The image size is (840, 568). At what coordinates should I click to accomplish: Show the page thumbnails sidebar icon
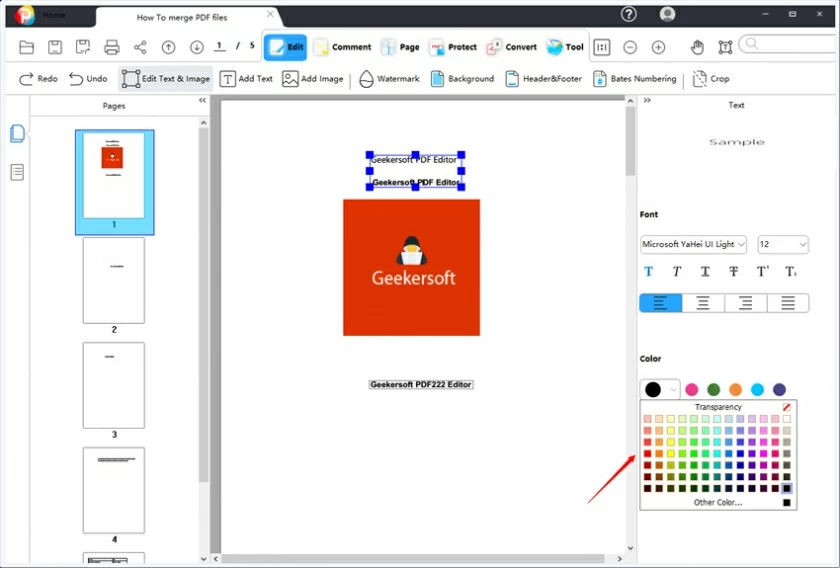point(17,133)
